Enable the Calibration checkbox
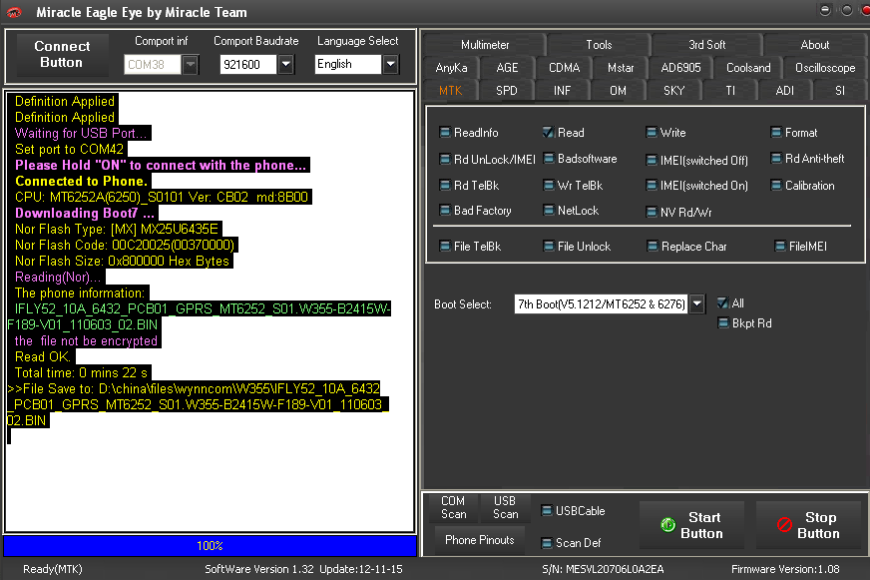 coord(776,185)
